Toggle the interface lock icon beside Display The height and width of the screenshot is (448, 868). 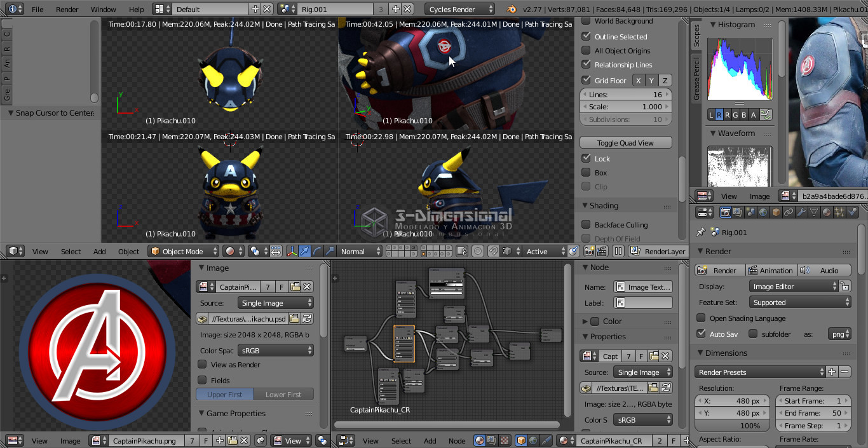pos(844,287)
